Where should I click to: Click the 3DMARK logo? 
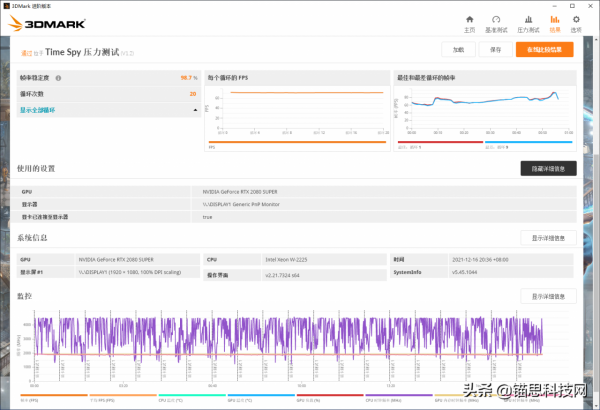coord(47,23)
